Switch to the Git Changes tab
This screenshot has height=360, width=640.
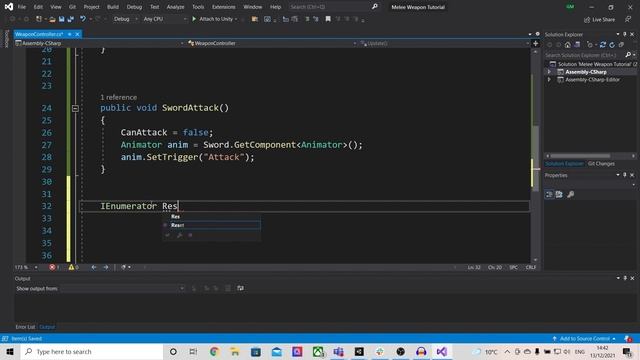point(601,164)
